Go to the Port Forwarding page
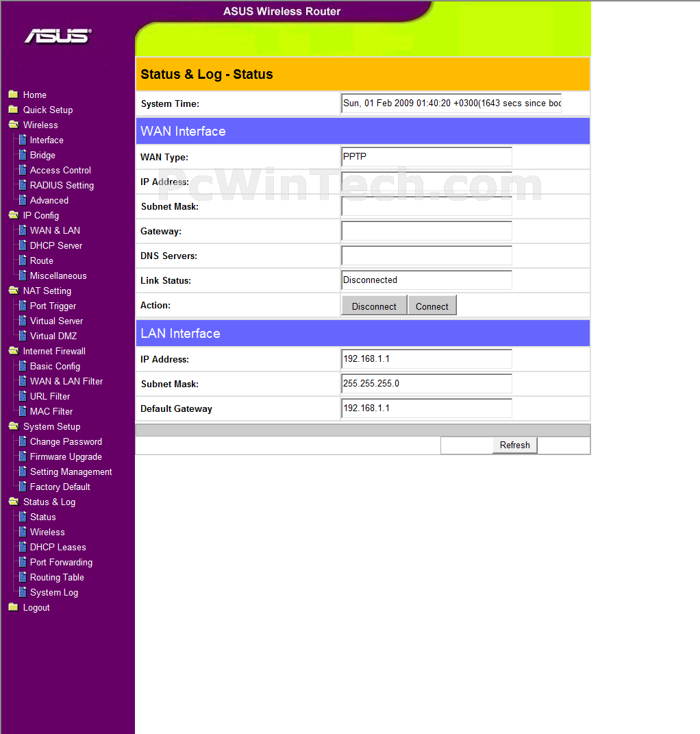This screenshot has height=734, width=700. [61, 562]
